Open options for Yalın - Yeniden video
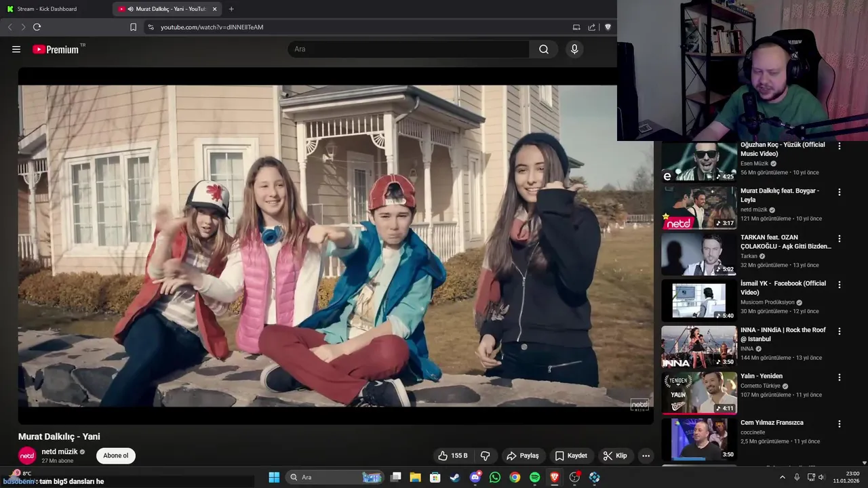 point(839,377)
